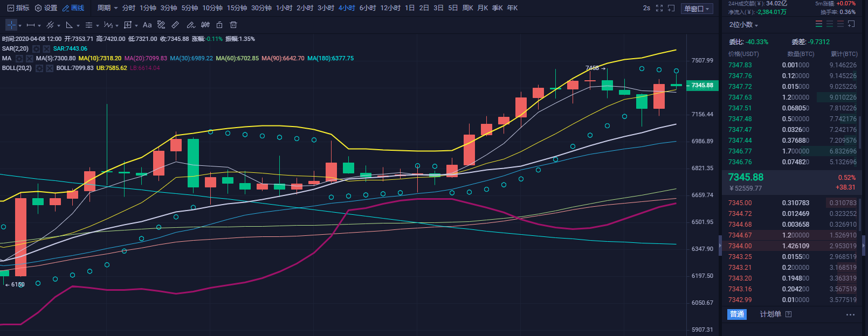Open the 单窗口 window layout dropdown
The height and width of the screenshot is (336, 868).
pos(698,9)
